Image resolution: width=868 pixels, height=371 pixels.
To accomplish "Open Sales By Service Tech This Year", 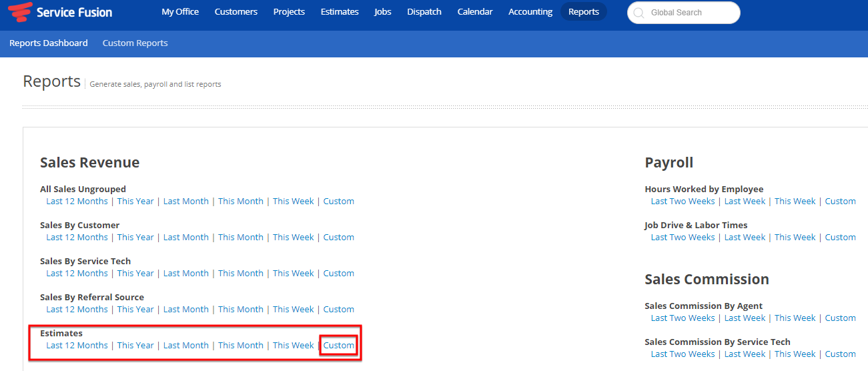I will tap(135, 274).
